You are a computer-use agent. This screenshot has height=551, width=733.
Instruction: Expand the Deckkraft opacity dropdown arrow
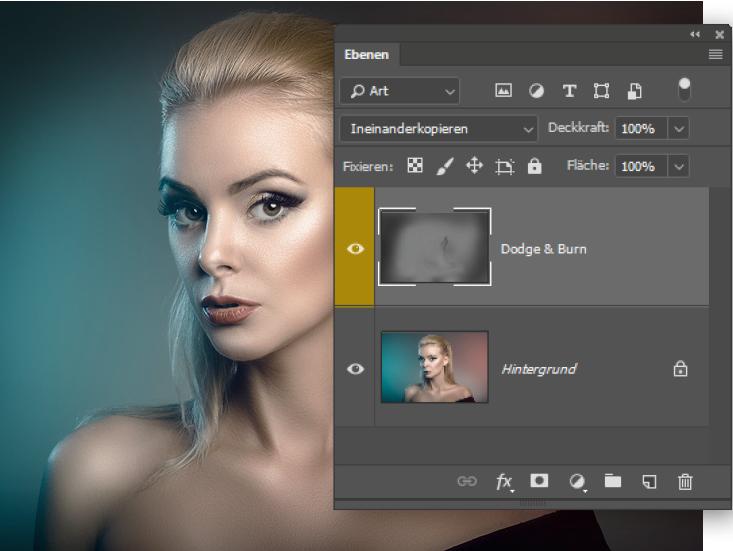click(679, 129)
